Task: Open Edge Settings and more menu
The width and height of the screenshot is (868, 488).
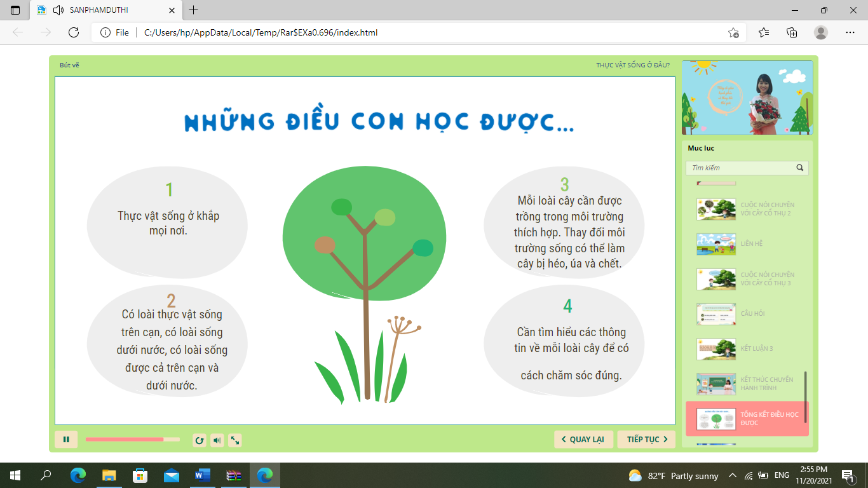Action: (x=850, y=32)
